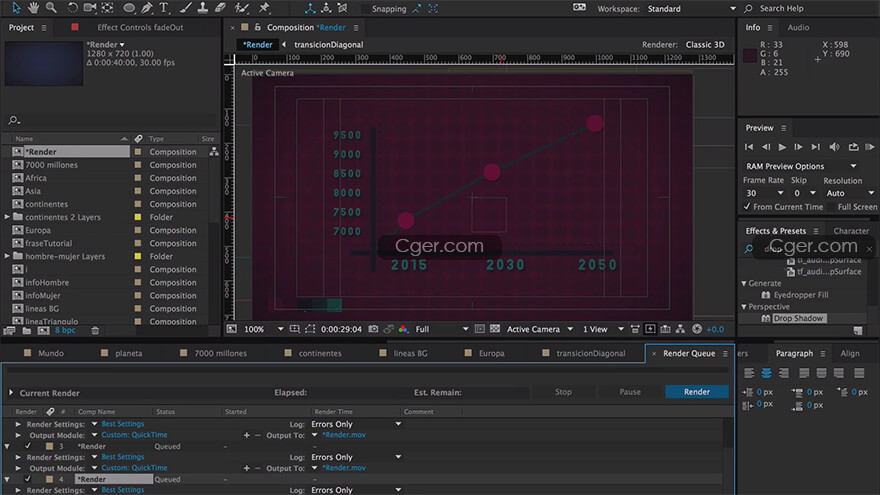This screenshot has height=495, width=880.
Task: Toggle Fast Previews button
Action: [650, 329]
